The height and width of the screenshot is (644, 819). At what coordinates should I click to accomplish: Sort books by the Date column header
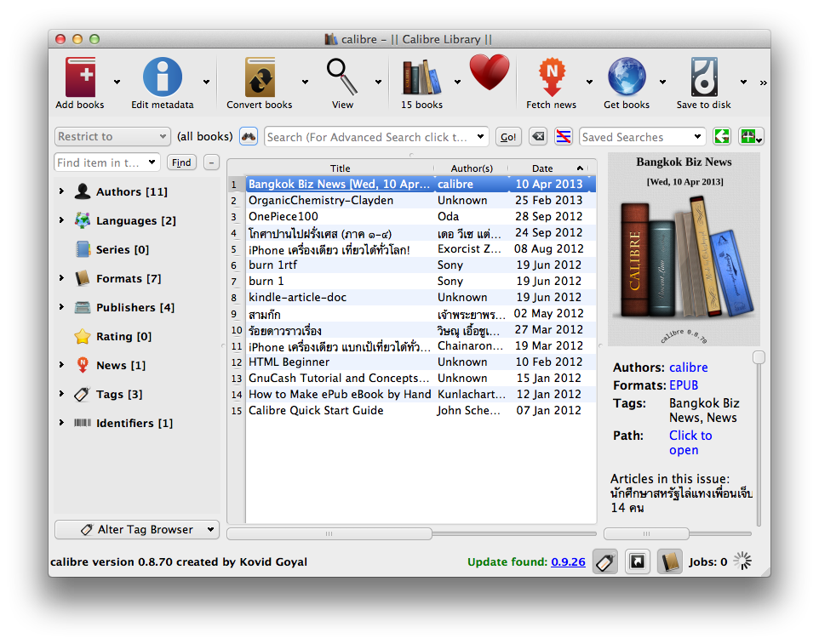pyautogui.click(x=542, y=168)
